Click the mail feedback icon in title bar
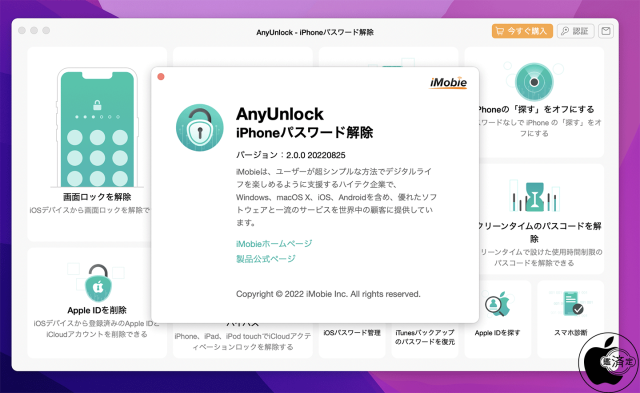 click(x=606, y=31)
